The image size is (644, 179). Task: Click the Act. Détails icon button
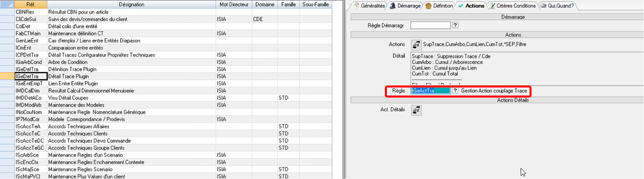416,110
